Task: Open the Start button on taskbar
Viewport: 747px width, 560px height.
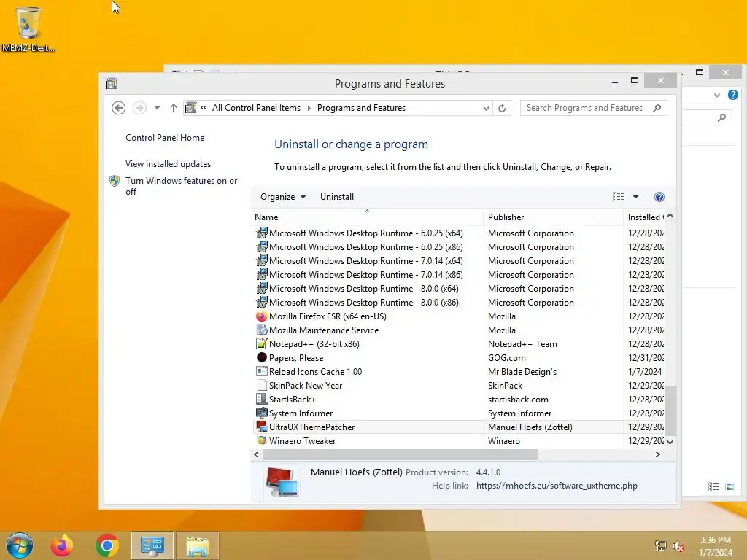Action: pyautogui.click(x=20, y=545)
